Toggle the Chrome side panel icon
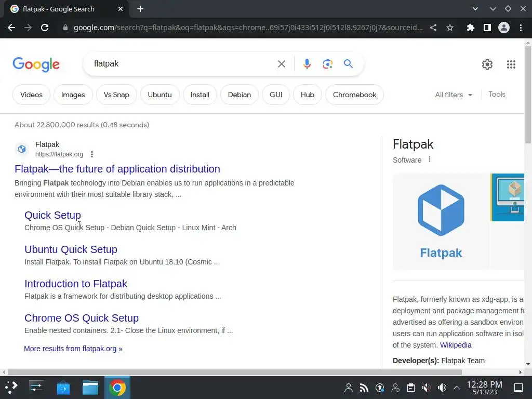Viewport: 532px width, 399px height. pos(487,28)
